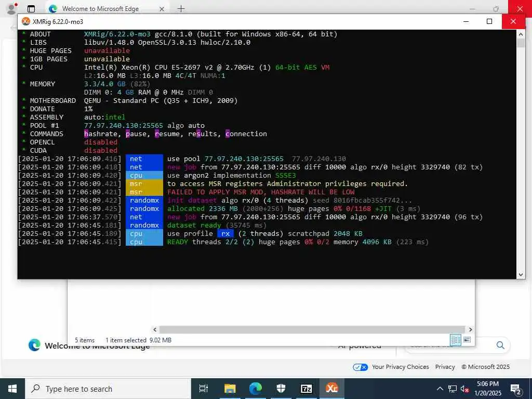Click the word pause in the COMMANDS row

click(x=136, y=134)
